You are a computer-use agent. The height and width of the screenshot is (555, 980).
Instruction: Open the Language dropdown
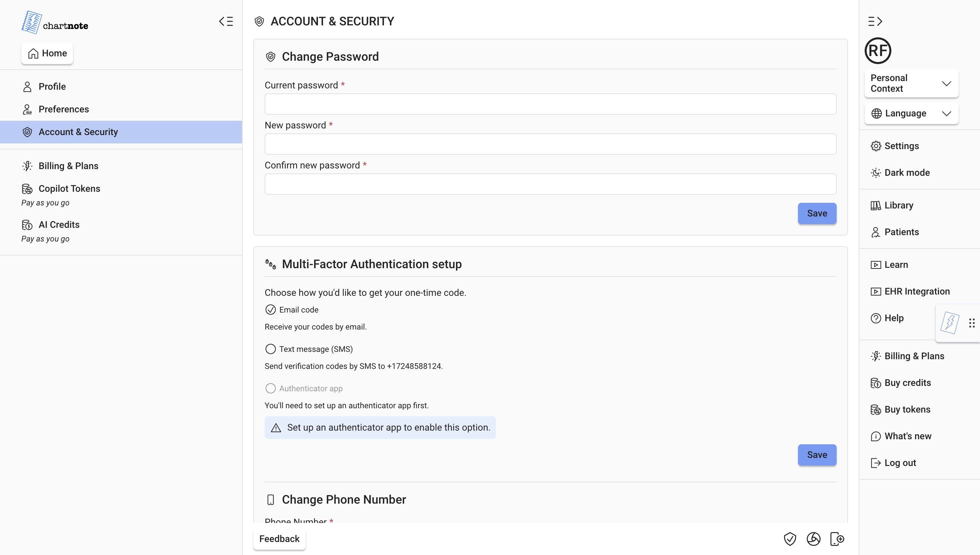click(911, 113)
